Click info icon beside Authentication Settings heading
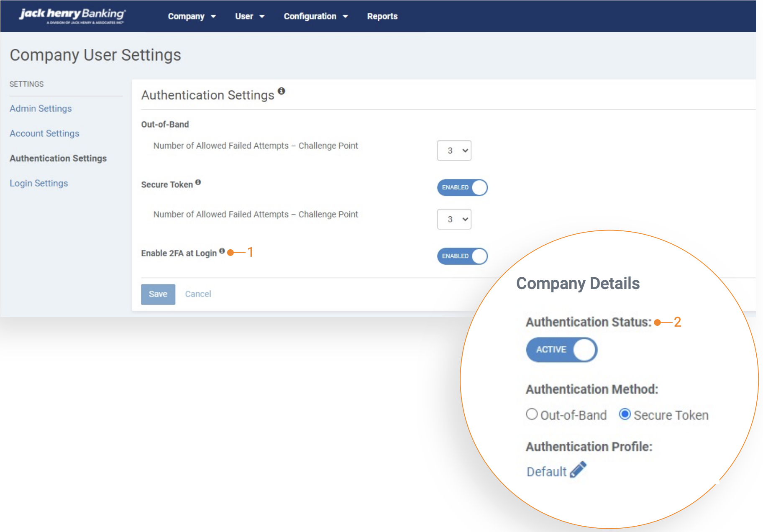The height and width of the screenshot is (532, 763). pos(282,91)
